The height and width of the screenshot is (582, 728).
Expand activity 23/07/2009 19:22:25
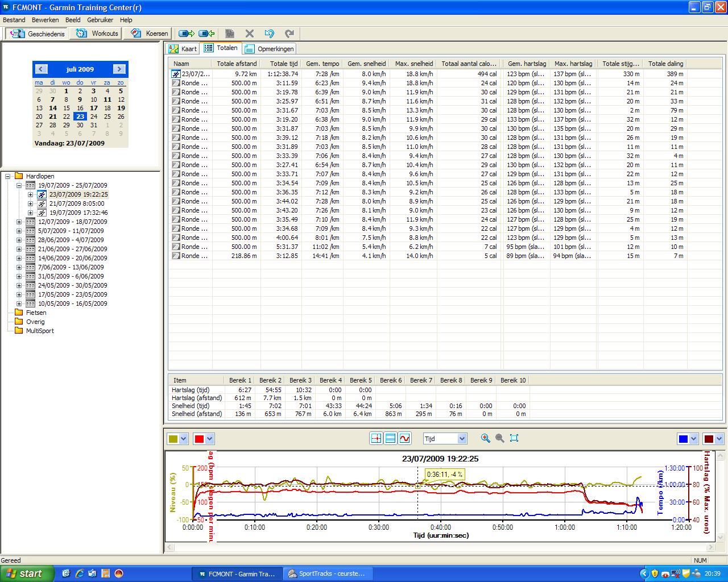click(x=31, y=194)
